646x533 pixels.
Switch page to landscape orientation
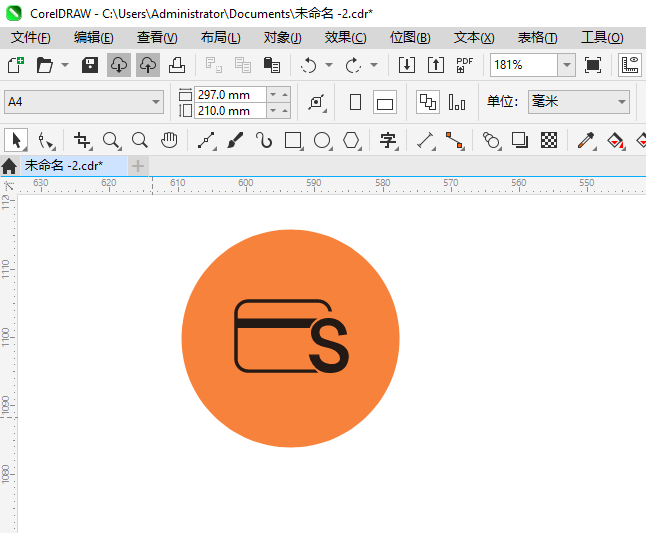click(385, 102)
